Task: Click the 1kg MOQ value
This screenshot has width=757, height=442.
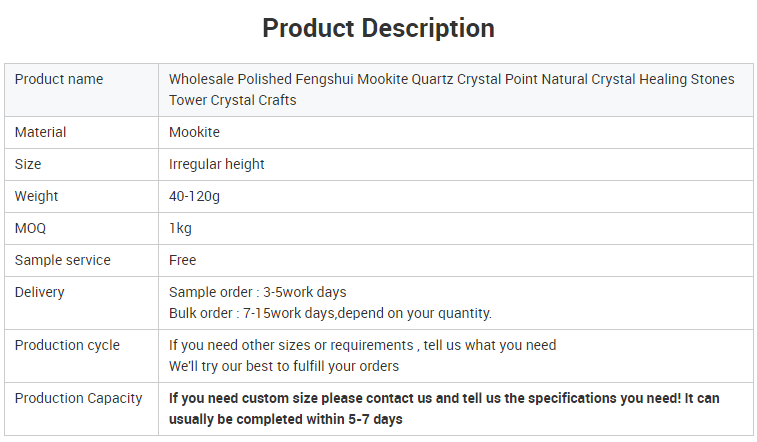Action: click(x=180, y=228)
